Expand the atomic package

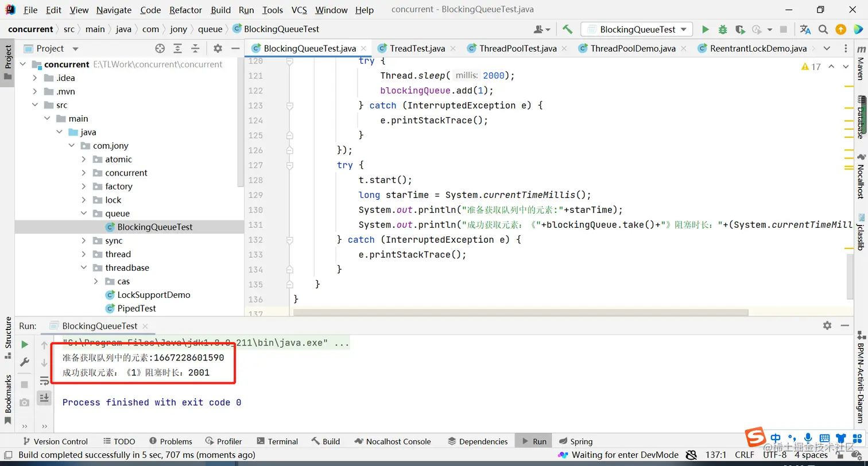point(84,159)
